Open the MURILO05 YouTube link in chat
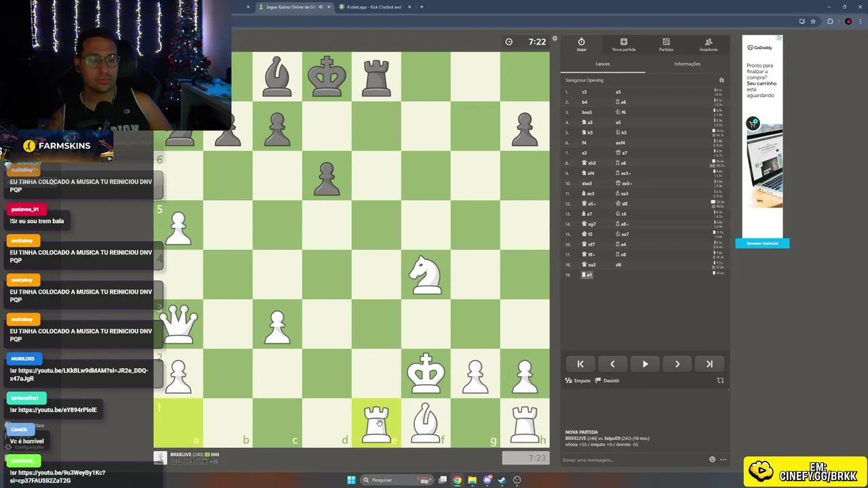868x488 pixels. click(x=79, y=374)
